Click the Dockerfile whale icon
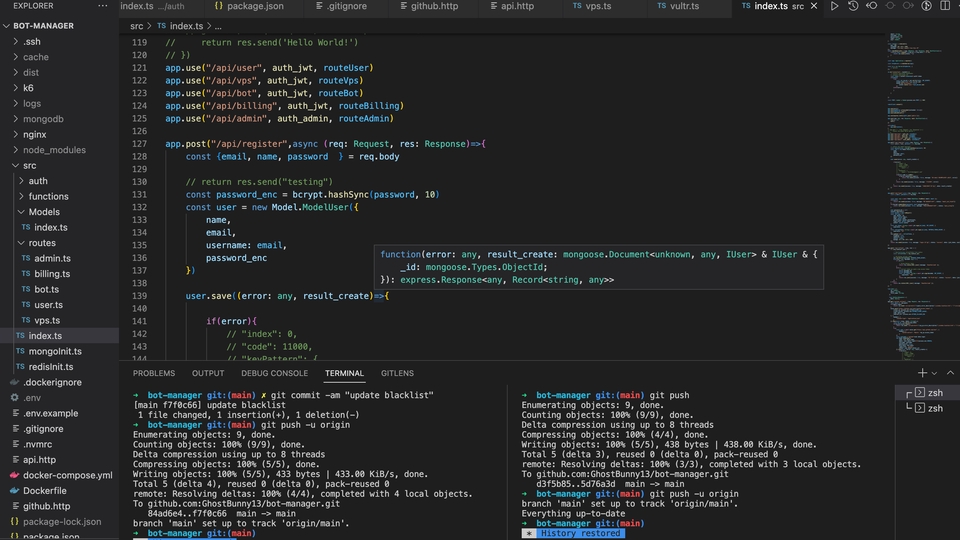Image resolution: width=960 pixels, height=540 pixels. (15, 490)
